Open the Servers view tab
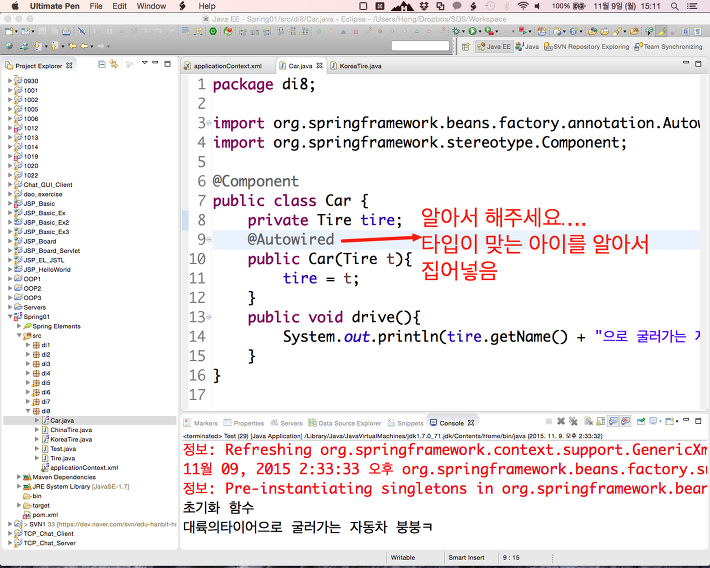710x568 pixels. tap(287, 423)
